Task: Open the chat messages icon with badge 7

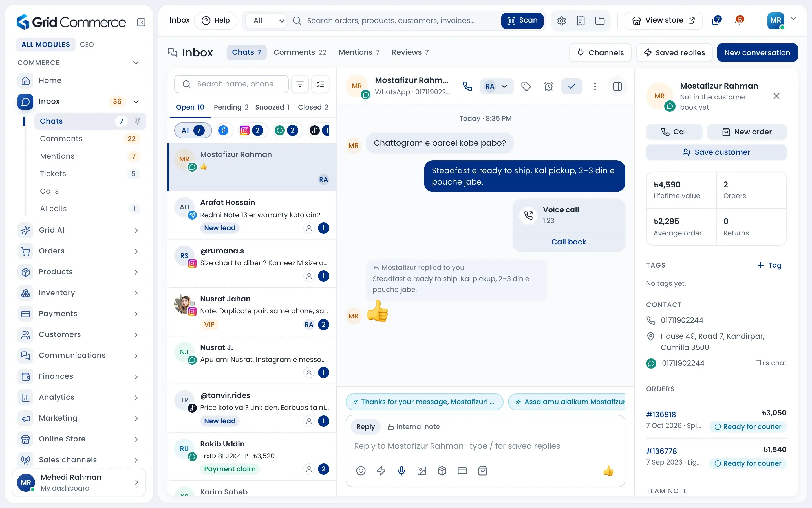Action: [716, 21]
